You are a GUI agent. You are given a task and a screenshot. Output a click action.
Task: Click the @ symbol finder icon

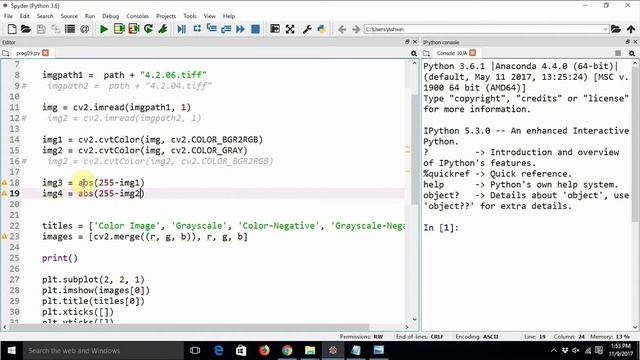click(84, 29)
